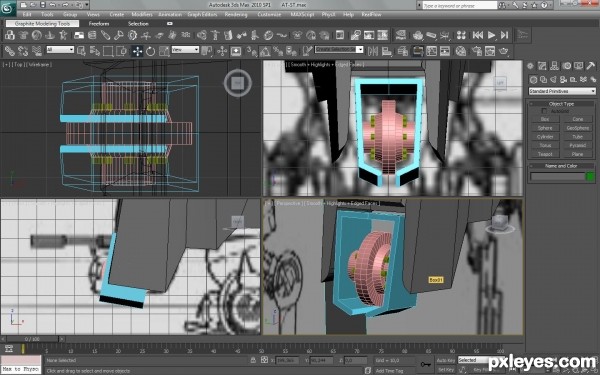Screen dimensions: 600x375
Task: Collapse the Object Type rollout
Action: pyautogui.click(x=561, y=104)
